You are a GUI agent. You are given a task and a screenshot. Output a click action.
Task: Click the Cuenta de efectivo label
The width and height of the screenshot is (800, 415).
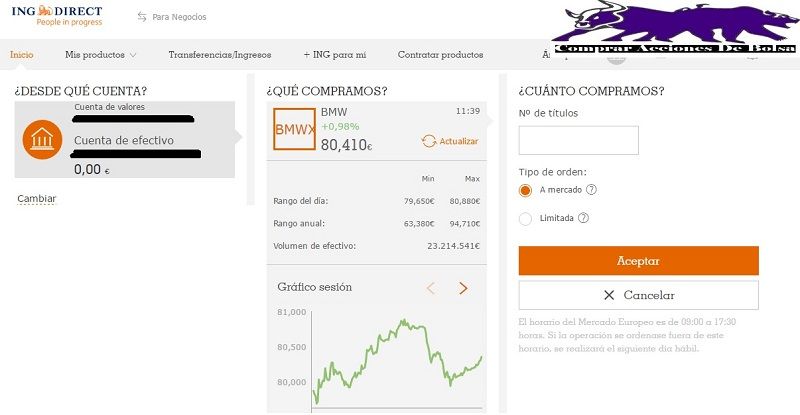(124, 140)
